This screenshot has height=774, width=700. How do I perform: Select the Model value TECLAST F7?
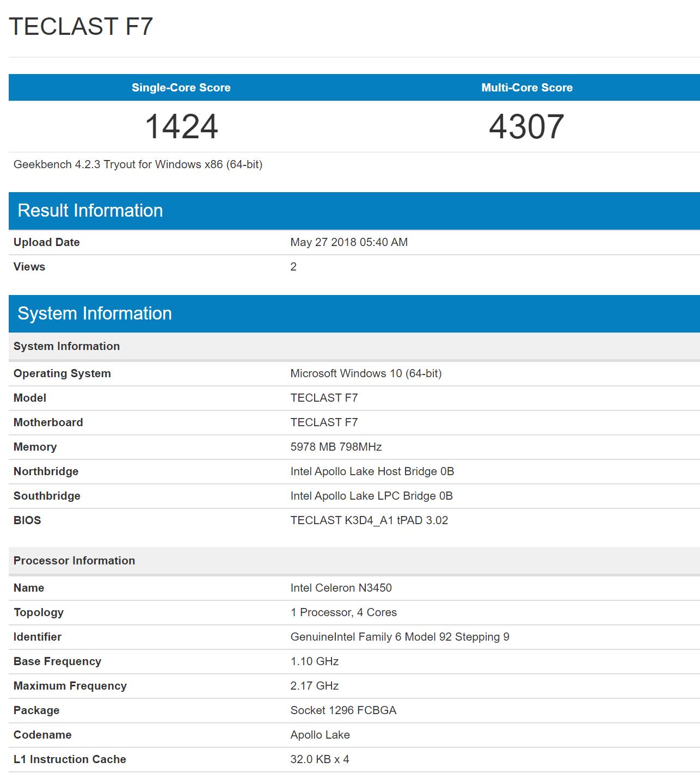coord(324,398)
